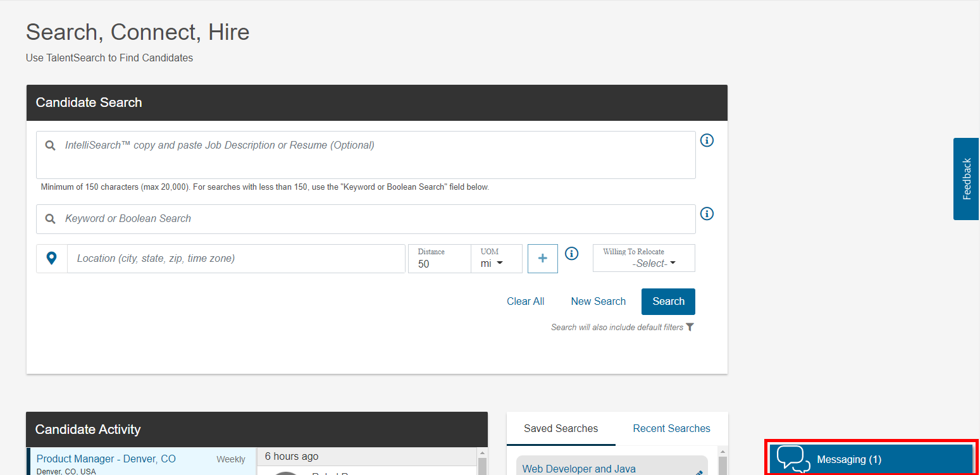Open the Feedback side tab

[x=966, y=179]
